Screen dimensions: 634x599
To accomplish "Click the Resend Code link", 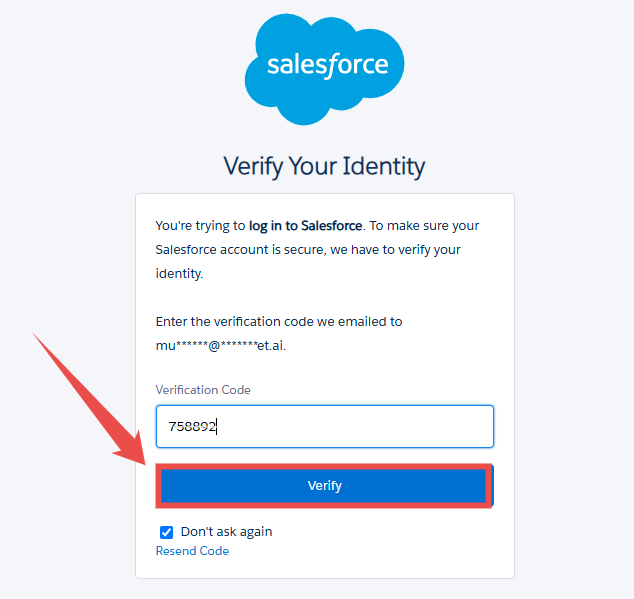I will [x=192, y=551].
